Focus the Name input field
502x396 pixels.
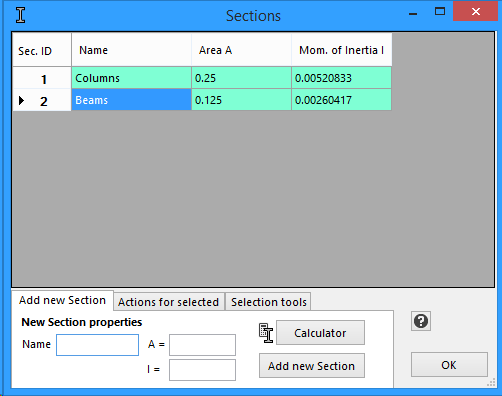coord(97,345)
